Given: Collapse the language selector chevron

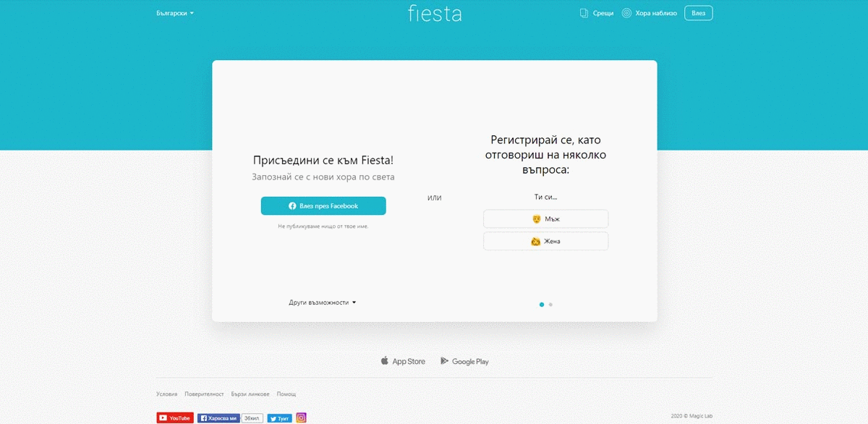Looking at the screenshot, I should [x=192, y=12].
